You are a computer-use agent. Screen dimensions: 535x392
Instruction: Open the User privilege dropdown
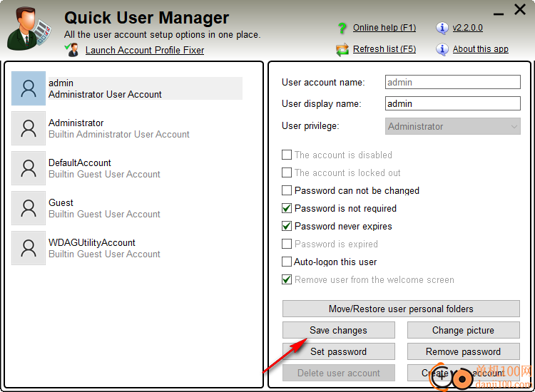453,126
